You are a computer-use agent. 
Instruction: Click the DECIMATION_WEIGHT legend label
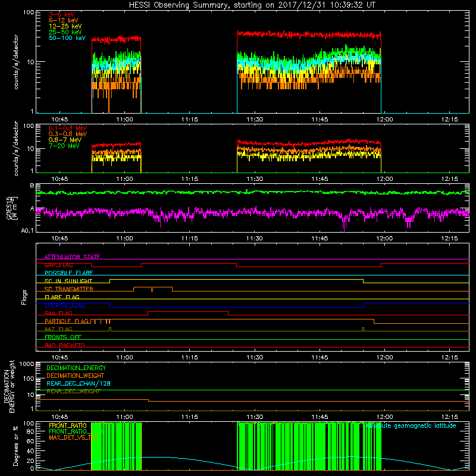pyautogui.click(x=76, y=375)
